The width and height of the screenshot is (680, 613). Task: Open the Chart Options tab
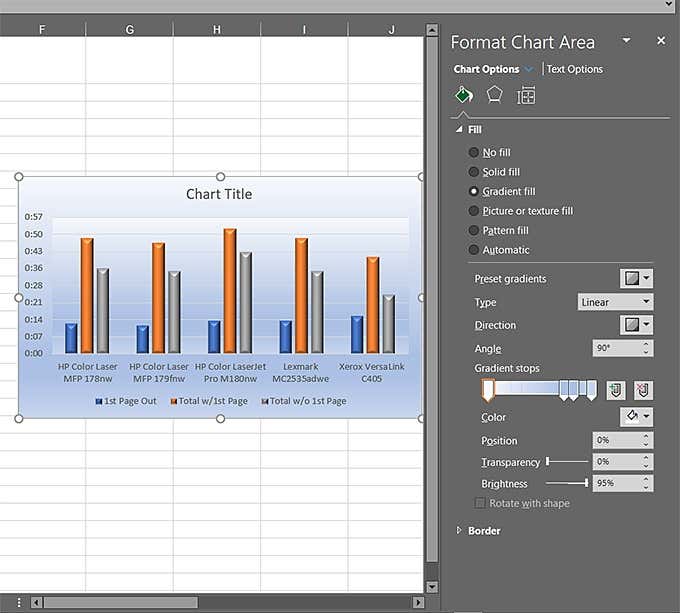point(486,69)
